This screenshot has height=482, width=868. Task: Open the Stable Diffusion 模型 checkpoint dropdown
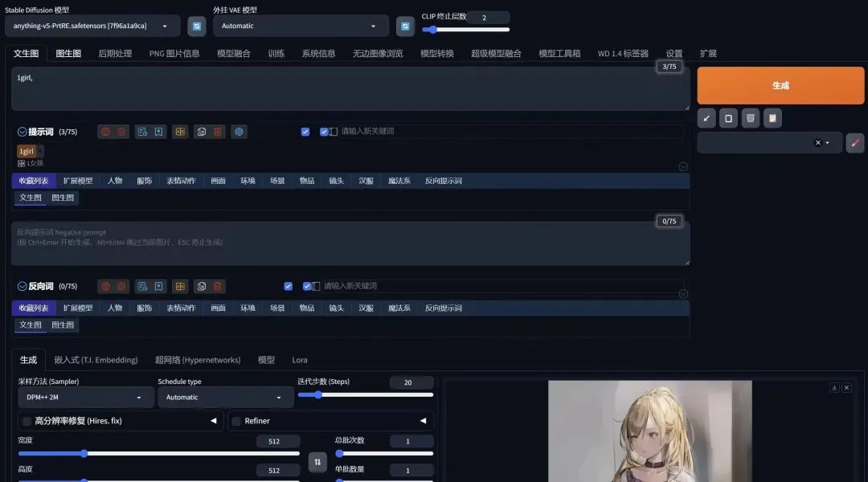tap(92, 26)
